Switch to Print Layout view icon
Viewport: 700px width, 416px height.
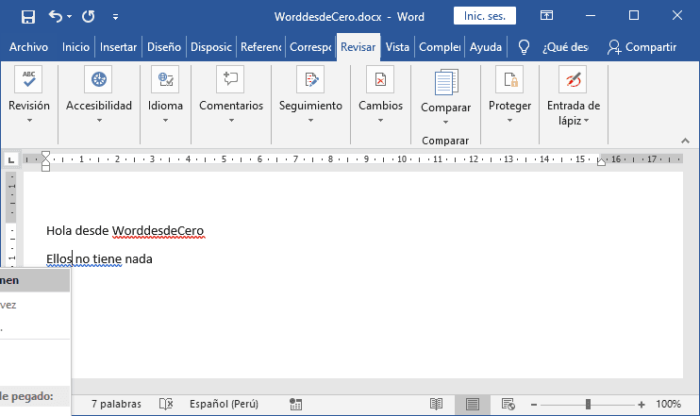[x=472, y=404]
